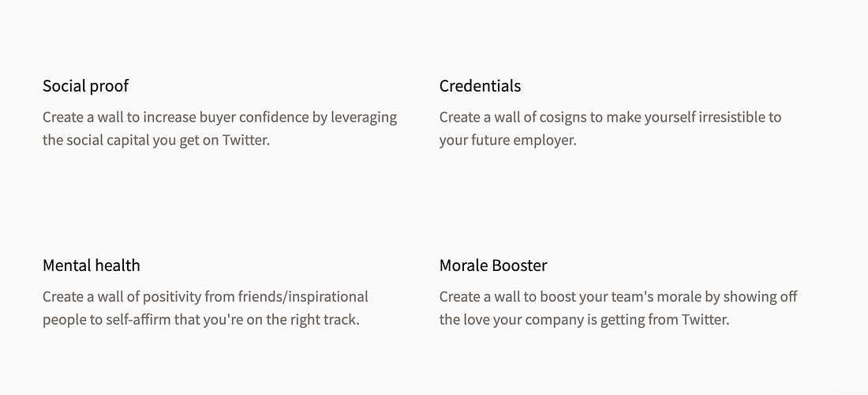
Task: Click the phrase "buyer confidence" under Social proof
Action: (x=250, y=118)
